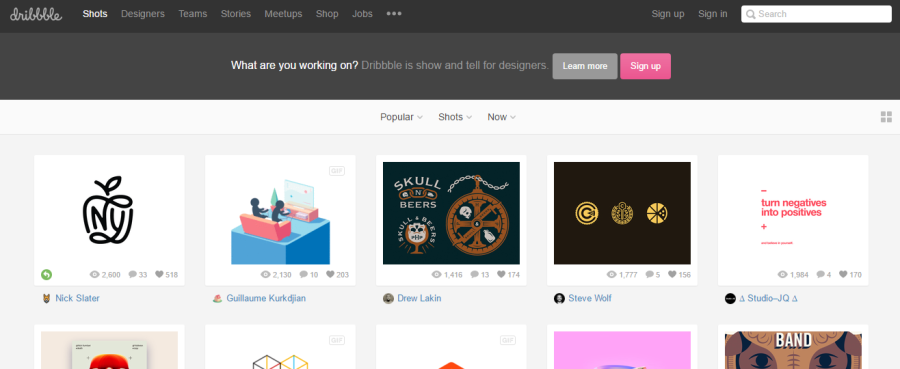The image size is (900, 369).
Task: Expand the Popular sort dropdown
Action: tap(401, 117)
